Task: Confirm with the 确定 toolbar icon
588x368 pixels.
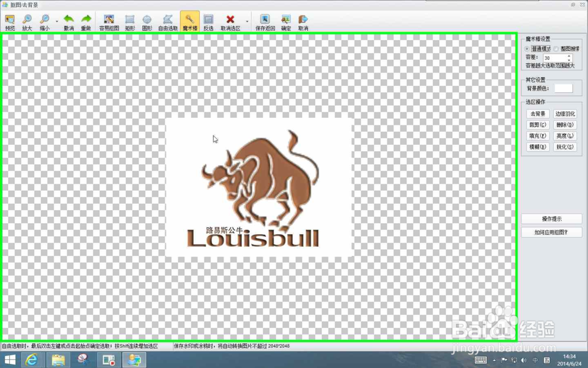Action: (286, 22)
